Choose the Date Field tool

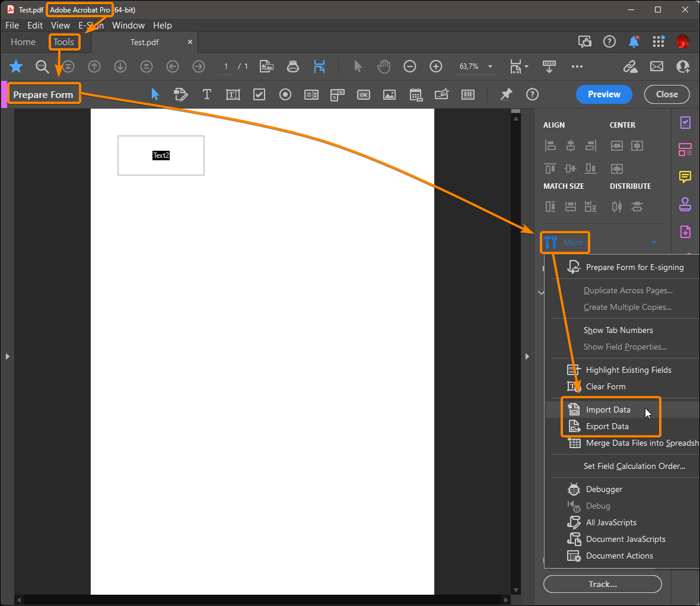(x=416, y=94)
